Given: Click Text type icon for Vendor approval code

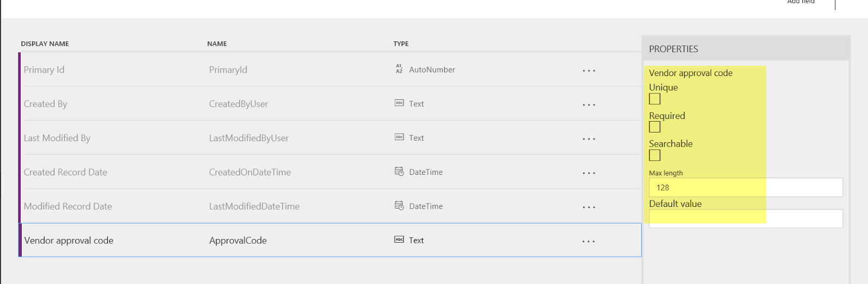Looking at the screenshot, I should pyautogui.click(x=399, y=239).
